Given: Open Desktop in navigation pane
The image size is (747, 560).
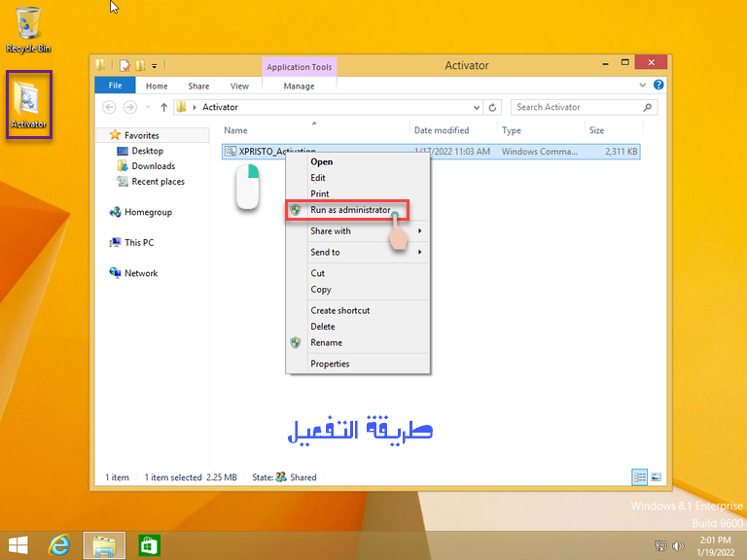Looking at the screenshot, I should point(147,151).
